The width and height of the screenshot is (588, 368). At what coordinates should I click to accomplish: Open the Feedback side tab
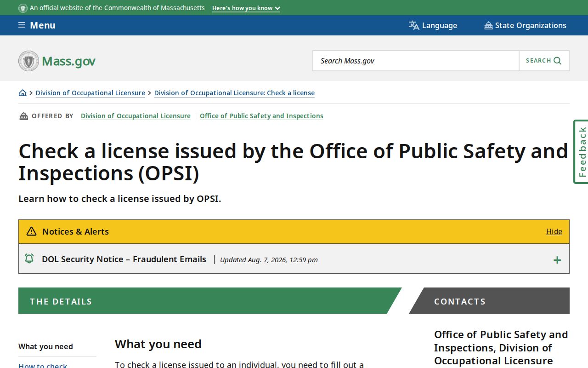coord(581,152)
